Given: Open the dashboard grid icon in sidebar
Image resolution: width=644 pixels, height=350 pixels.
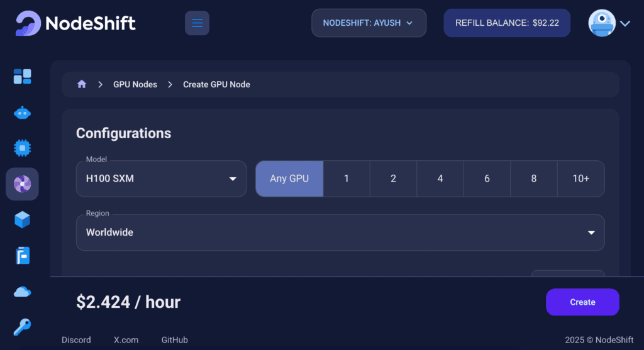Looking at the screenshot, I should click(22, 76).
